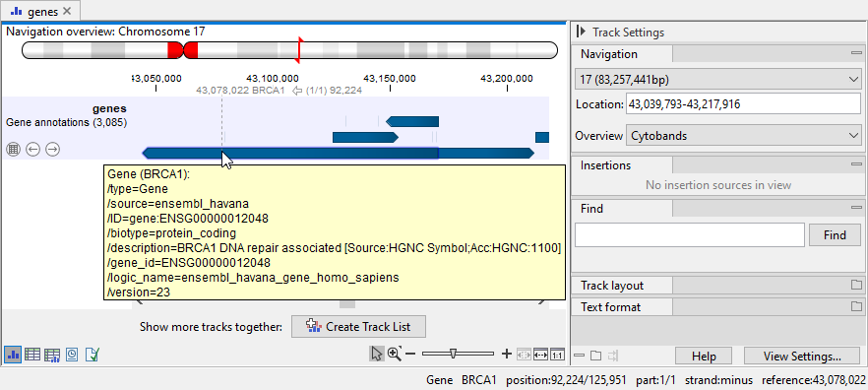Expand the Track layout settings group
Viewport: 868px width, 390px height.
(856, 286)
